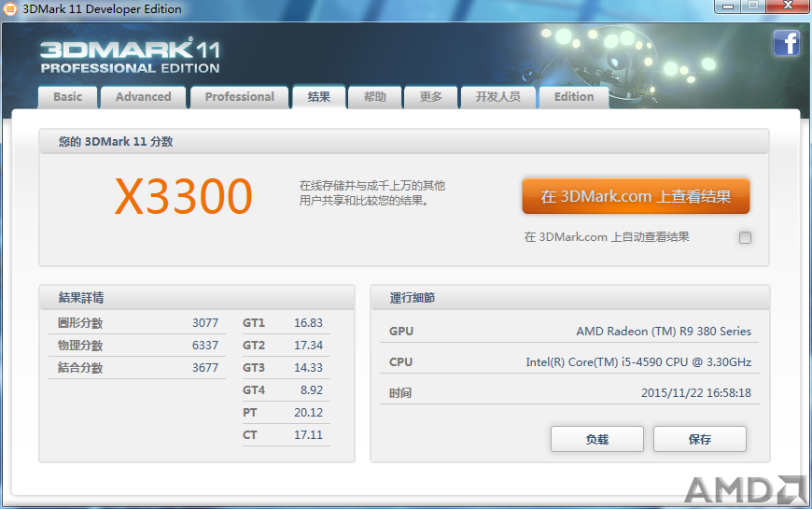Click the GT3 value 14.33
812x509 pixels.
[x=308, y=367]
